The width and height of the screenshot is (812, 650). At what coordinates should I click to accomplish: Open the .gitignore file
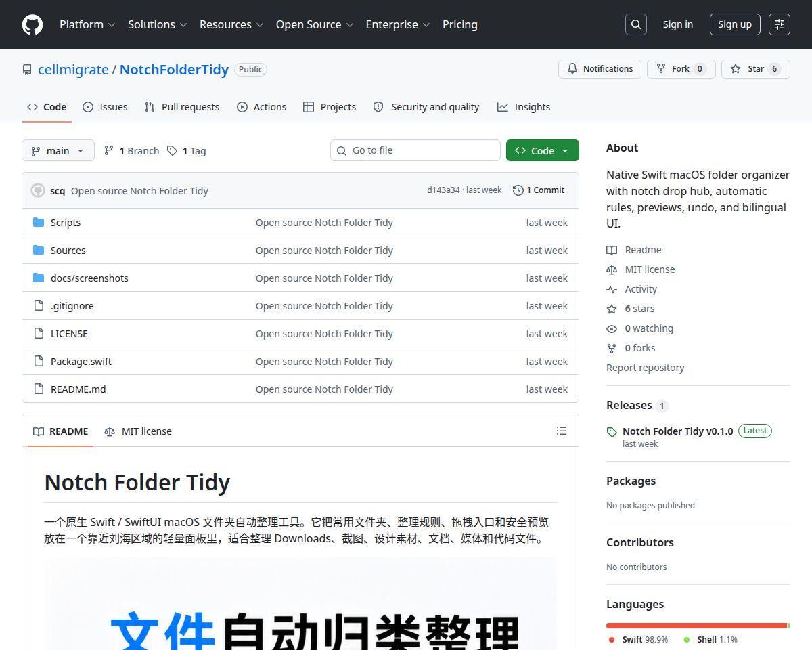tap(72, 306)
